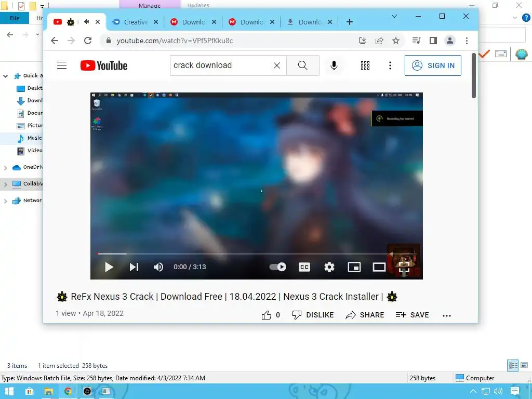
Task: Click install app icon in address bar
Action: 362,41
